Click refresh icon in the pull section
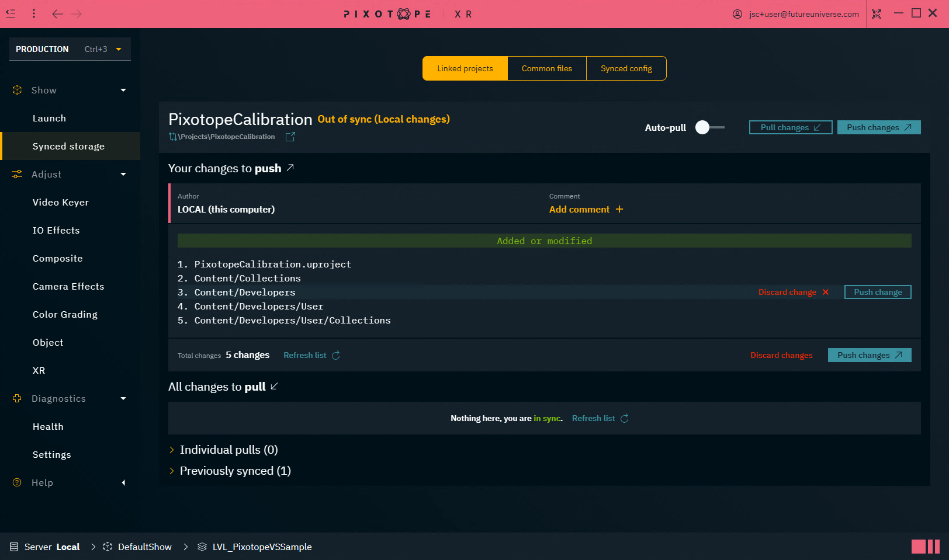Screen dimensions: 949x560 point(625,418)
